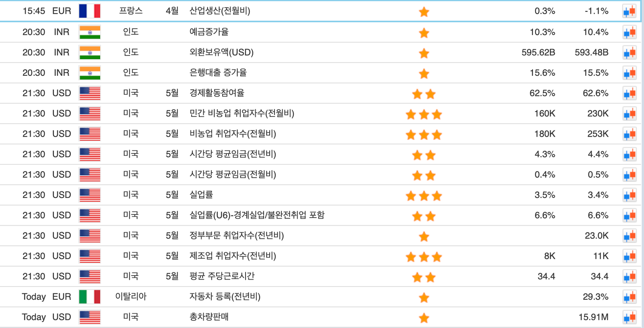644x328 pixels.
Task: Click the France flag icon
Action: point(90,11)
